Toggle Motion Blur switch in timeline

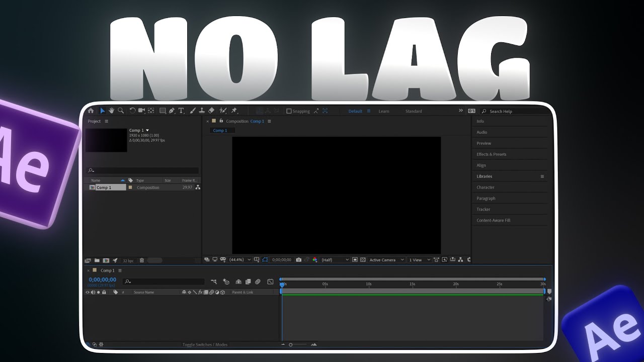(x=258, y=282)
